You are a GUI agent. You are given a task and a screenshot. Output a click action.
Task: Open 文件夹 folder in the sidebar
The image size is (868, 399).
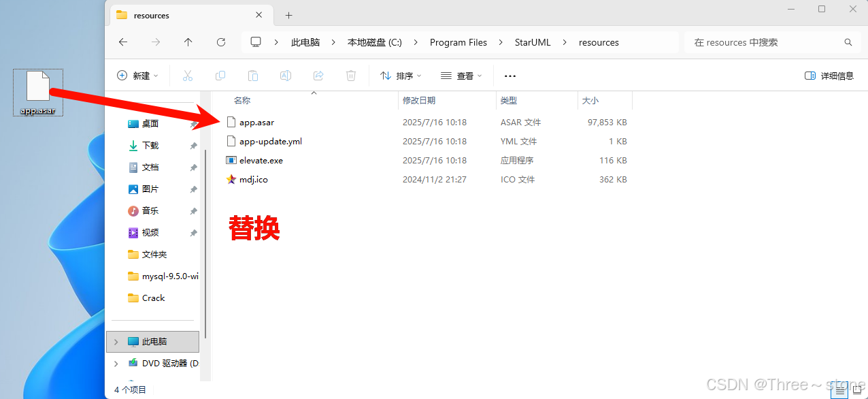pyautogui.click(x=155, y=255)
